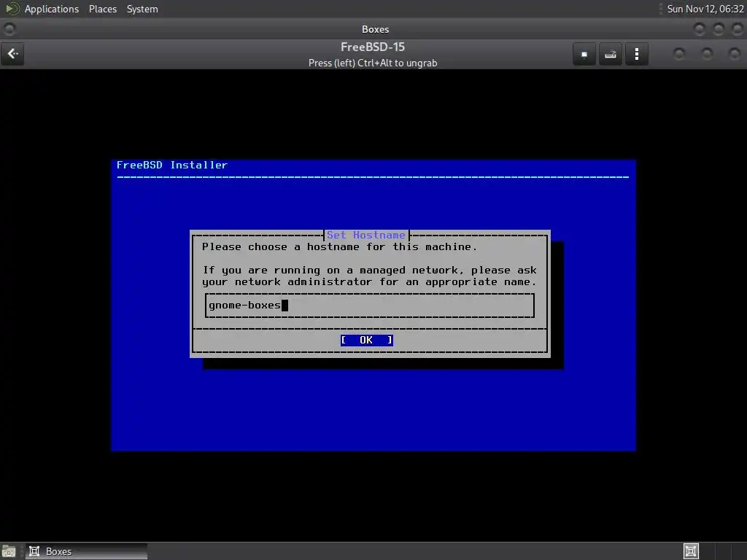The height and width of the screenshot is (560, 747).
Task: Click the Set Hostname dialog title
Action: pyautogui.click(x=366, y=235)
